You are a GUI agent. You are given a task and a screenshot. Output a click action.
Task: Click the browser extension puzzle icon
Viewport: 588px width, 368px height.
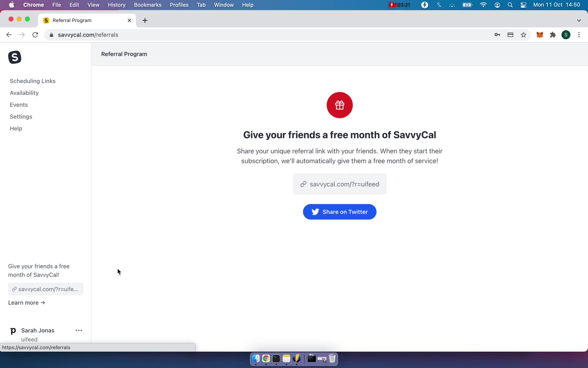click(x=553, y=35)
